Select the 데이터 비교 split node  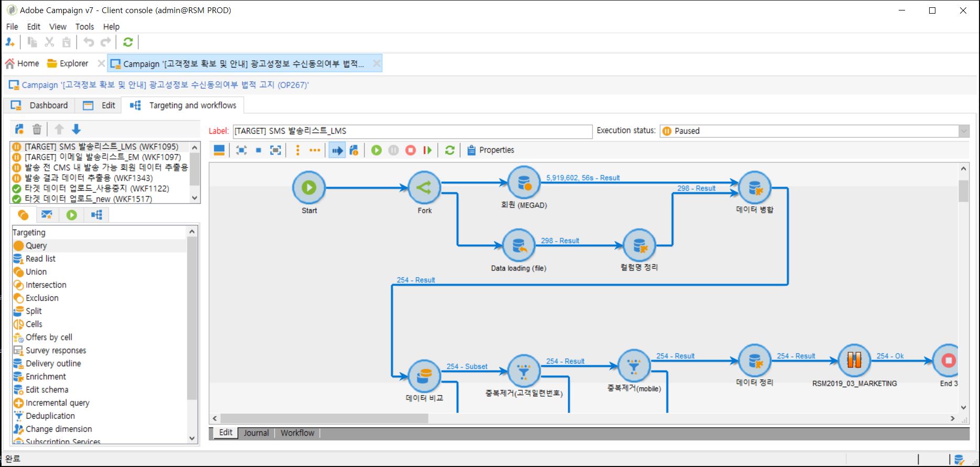(x=424, y=376)
